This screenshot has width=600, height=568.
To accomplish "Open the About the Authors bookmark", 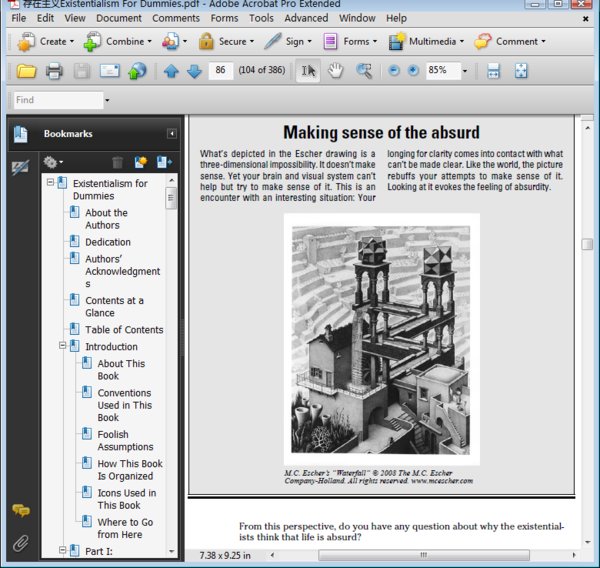I will (x=106, y=219).
